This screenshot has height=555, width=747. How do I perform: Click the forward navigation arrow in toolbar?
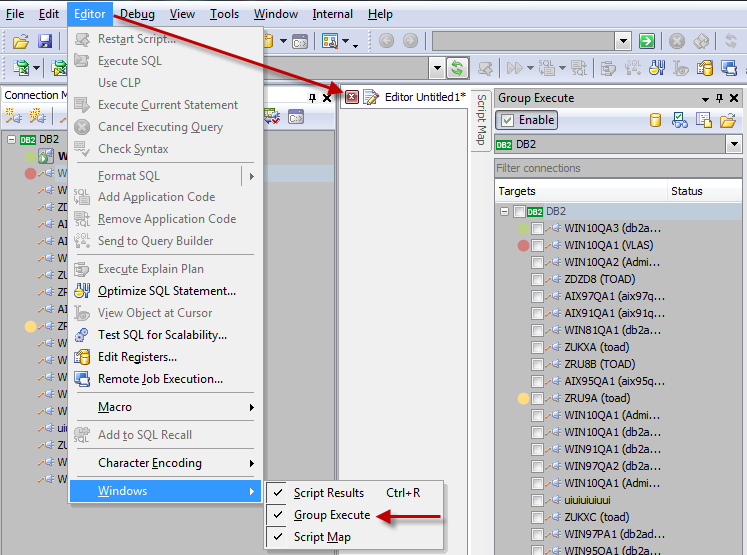tap(410, 41)
